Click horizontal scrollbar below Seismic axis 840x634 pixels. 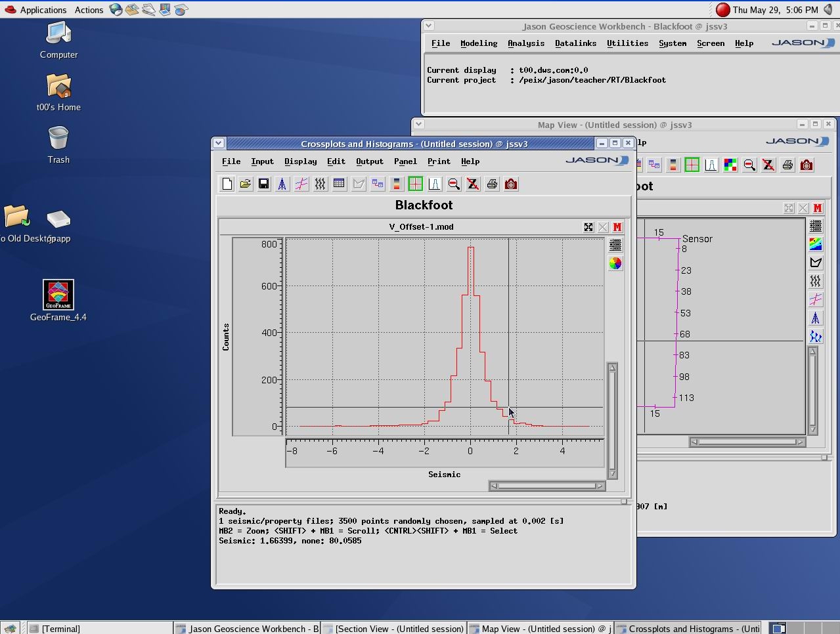point(547,486)
